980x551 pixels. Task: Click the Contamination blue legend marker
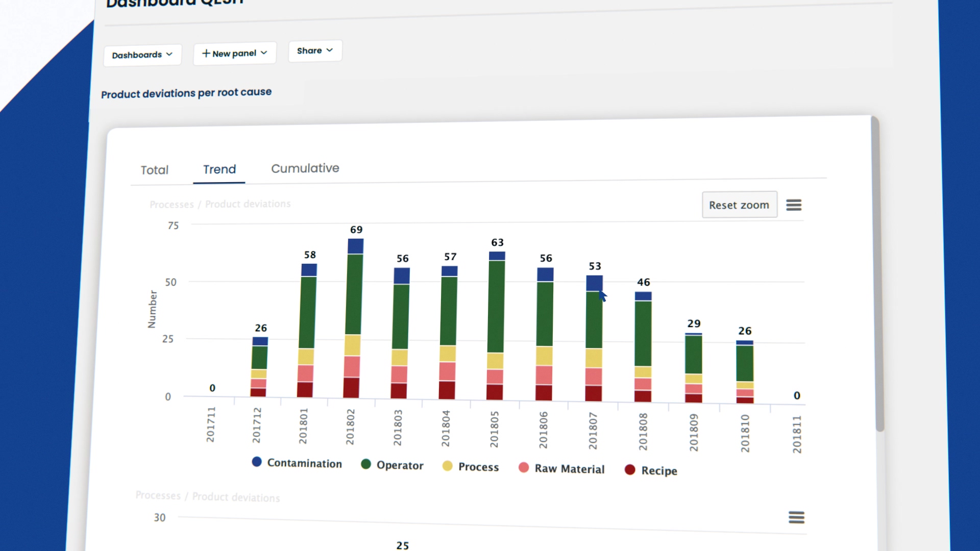(x=256, y=462)
